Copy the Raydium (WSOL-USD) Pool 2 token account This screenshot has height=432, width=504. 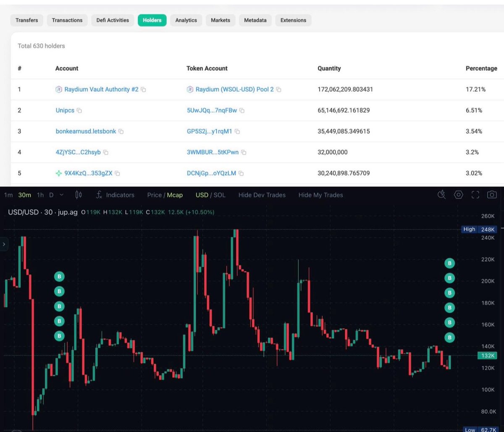pyautogui.click(x=278, y=90)
